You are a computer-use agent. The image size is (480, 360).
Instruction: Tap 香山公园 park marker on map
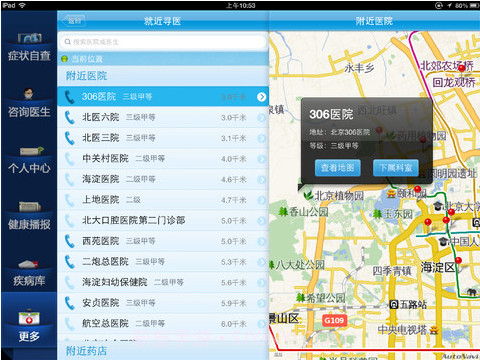pos(303,212)
